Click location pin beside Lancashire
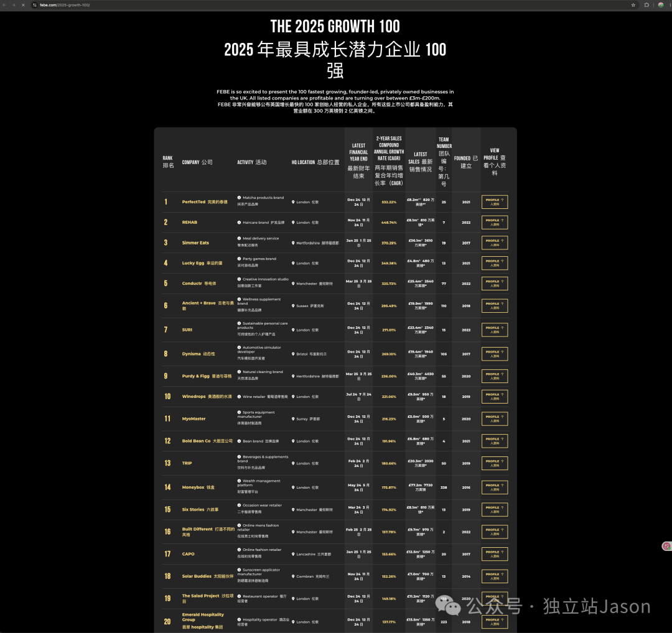Screen dimensions: 672x633 293,554
